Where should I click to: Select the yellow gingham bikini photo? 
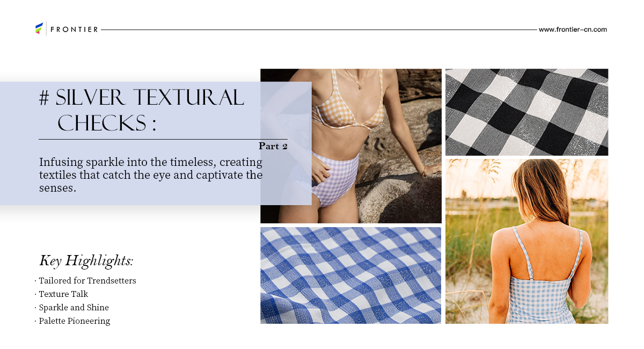351,146
